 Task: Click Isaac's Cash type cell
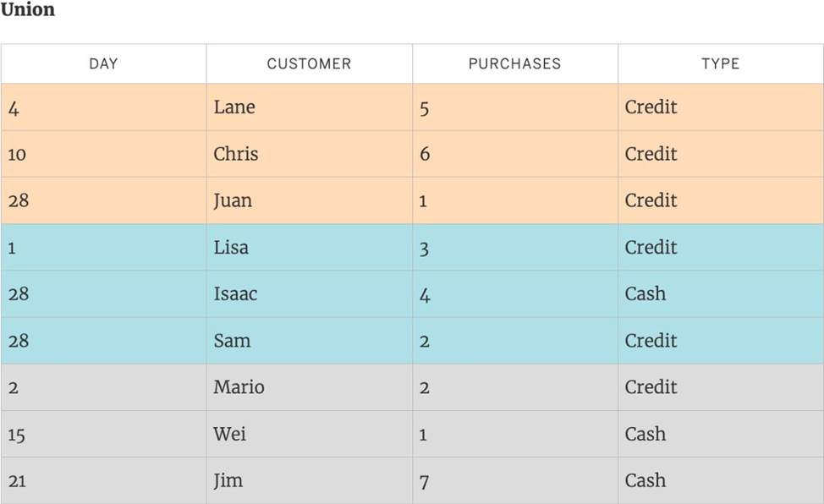point(645,293)
